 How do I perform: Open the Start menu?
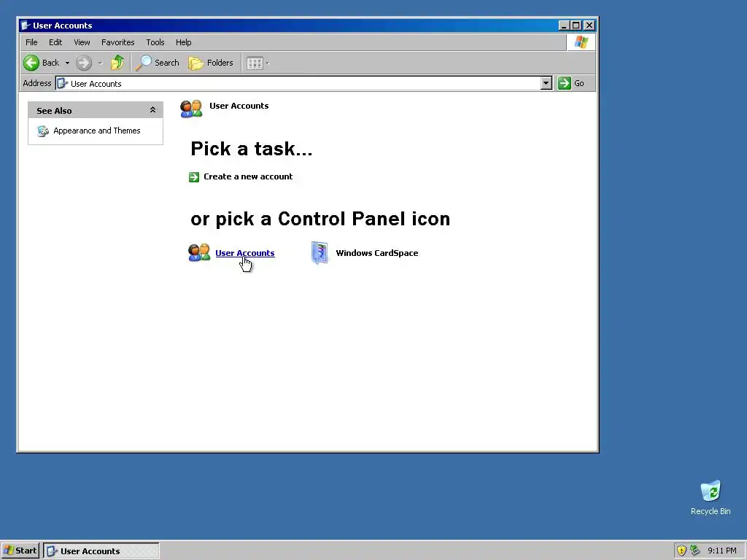pos(20,551)
